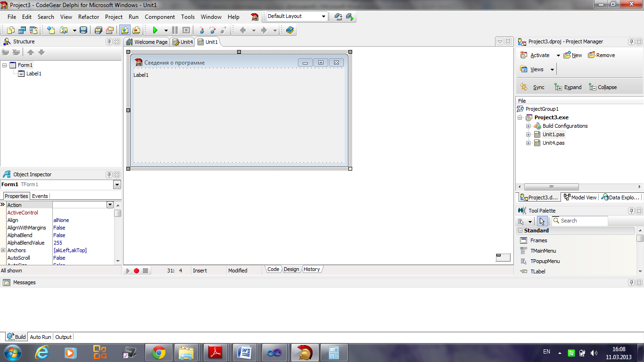Click macro playback triangle in status bar
This screenshot has width=644, height=362.
click(128, 271)
